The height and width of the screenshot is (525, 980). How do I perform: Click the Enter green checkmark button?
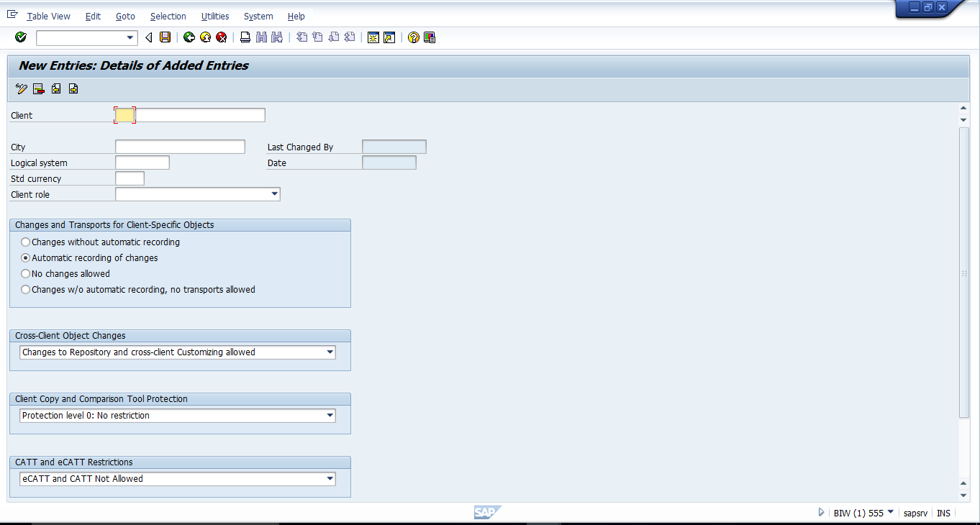pyautogui.click(x=20, y=37)
